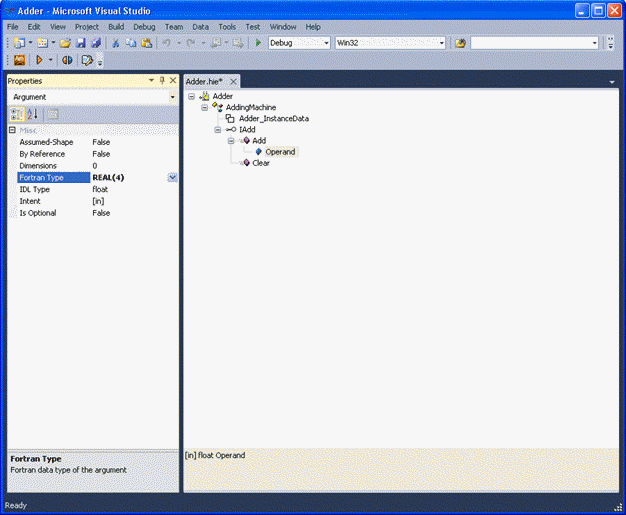626x515 pixels.
Task: Pin the Properties panel
Action: point(162,80)
